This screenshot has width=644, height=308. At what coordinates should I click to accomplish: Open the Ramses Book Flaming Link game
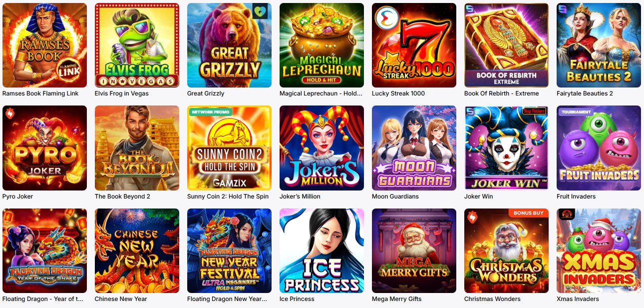click(44, 45)
